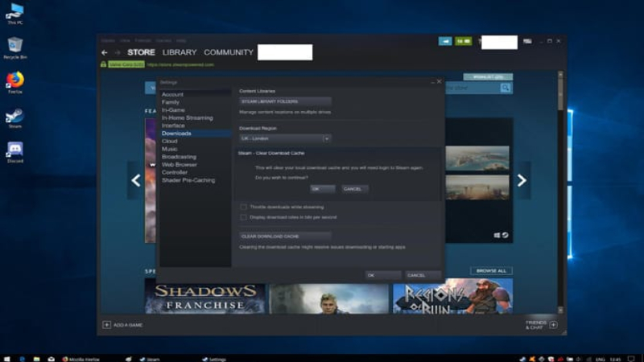Open the WISHLIST button in store

click(x=488, y=76)
